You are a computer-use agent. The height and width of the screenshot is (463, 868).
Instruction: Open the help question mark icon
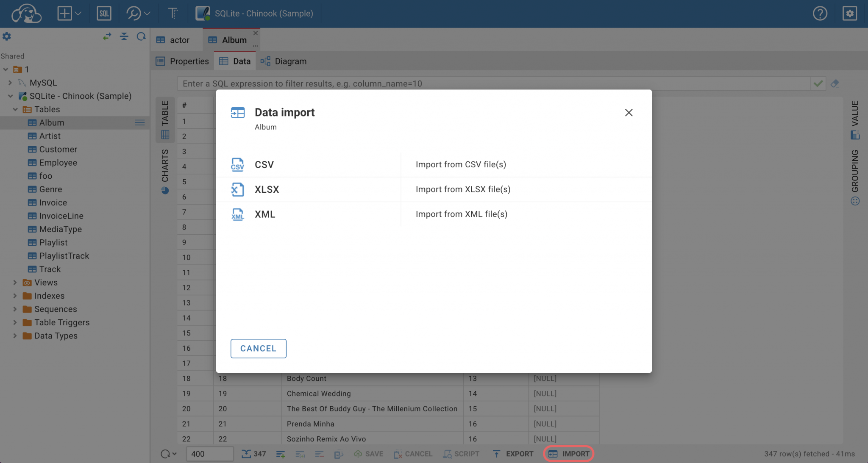point(820,14)
